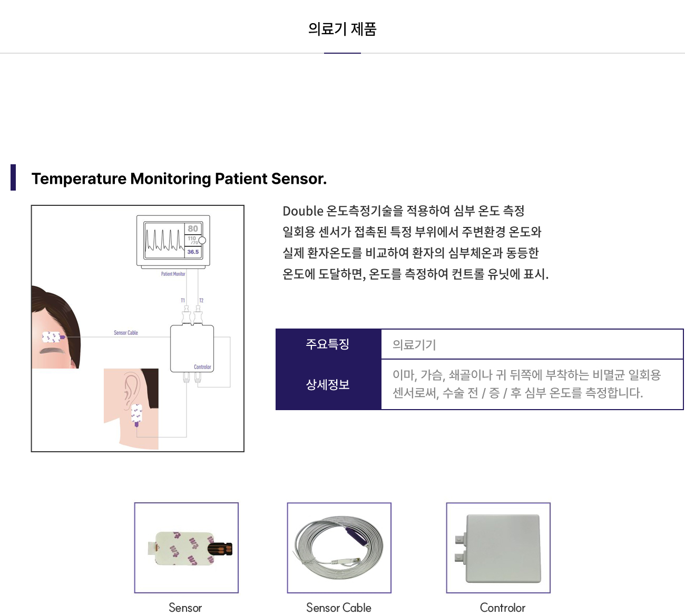Image resolution: width=685 pixels, height=616 pixels.
Task: Click the 의료기기 table value cell
Action: click(x=532, y=345)
